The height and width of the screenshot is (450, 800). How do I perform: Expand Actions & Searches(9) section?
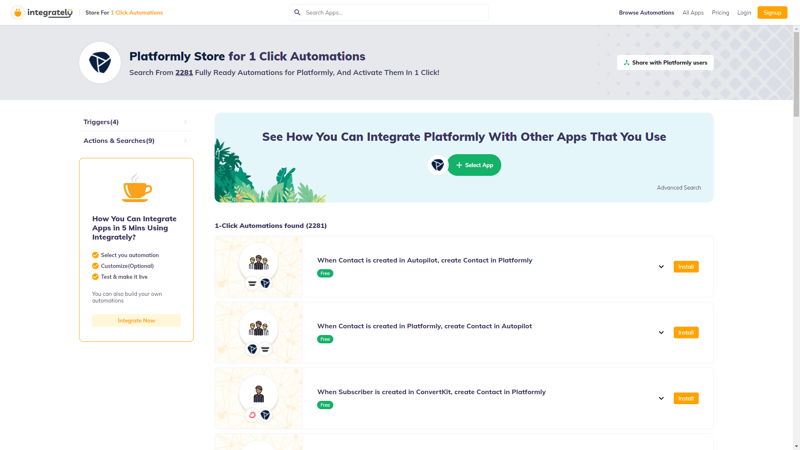[136, 140]
